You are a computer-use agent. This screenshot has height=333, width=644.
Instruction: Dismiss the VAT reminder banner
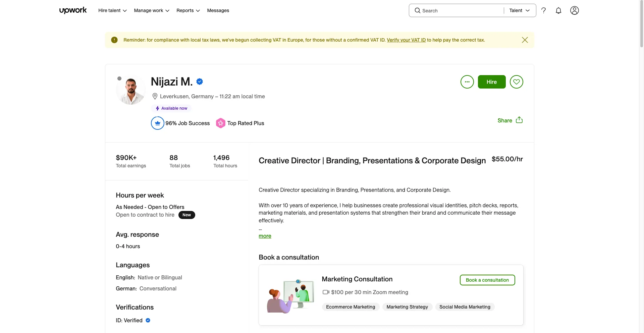click(525, 40)
